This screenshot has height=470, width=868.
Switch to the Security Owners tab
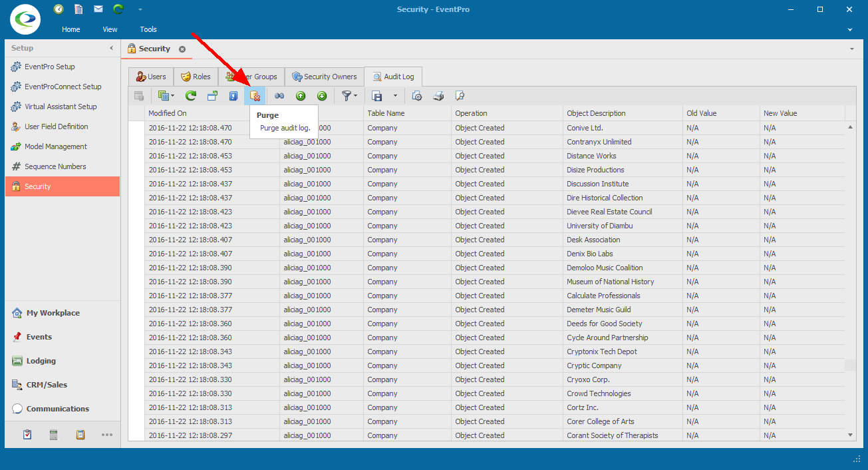(325, 77)
